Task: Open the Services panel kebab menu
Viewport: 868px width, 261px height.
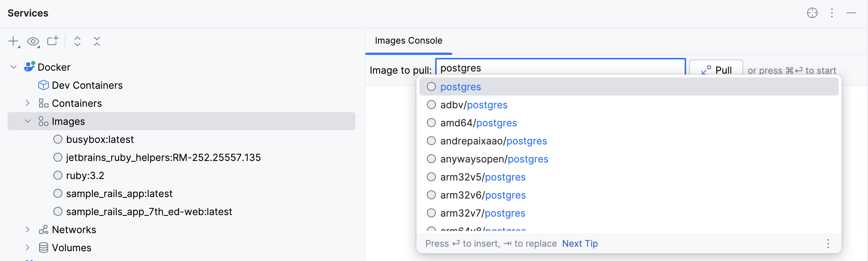Action: coord(832,13)
